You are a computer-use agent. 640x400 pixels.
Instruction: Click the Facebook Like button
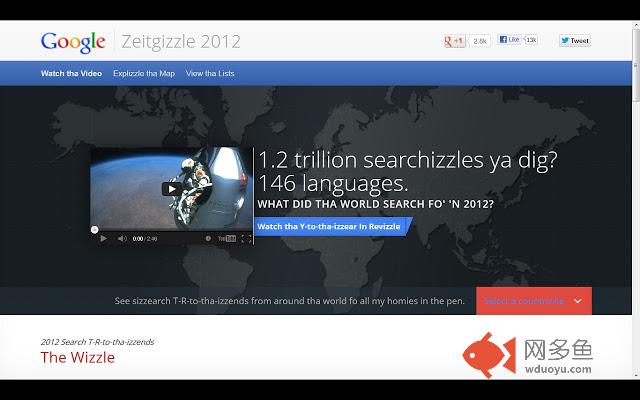point(509,40)
